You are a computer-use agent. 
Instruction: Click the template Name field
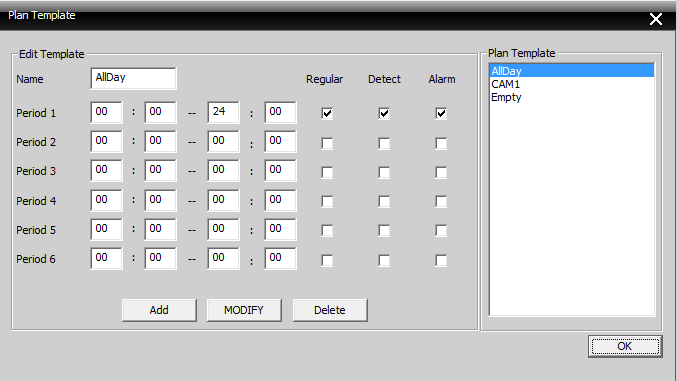[133, 78]
